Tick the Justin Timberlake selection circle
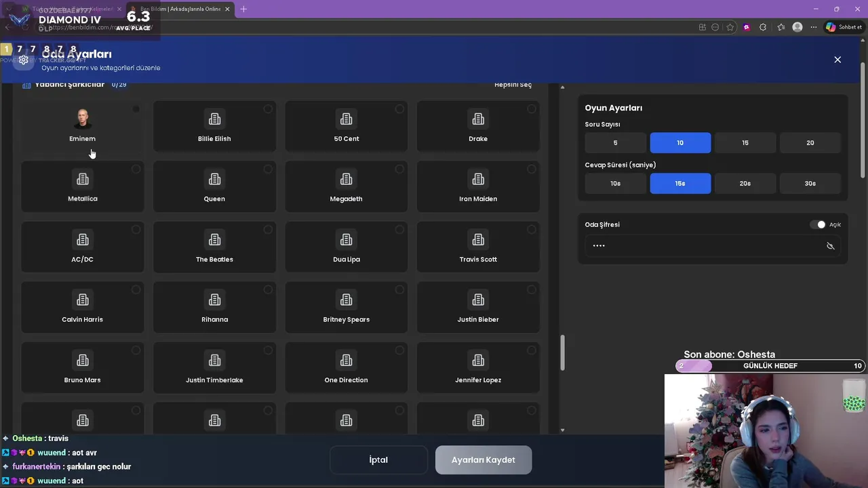Screen dimensions: 868x488 click(x=268, y=350)
